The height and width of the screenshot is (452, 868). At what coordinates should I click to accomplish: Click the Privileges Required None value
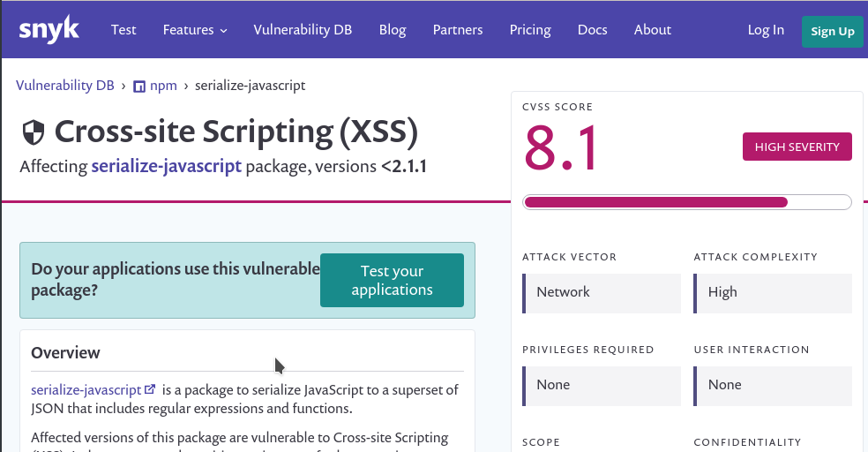click(602, 386)
